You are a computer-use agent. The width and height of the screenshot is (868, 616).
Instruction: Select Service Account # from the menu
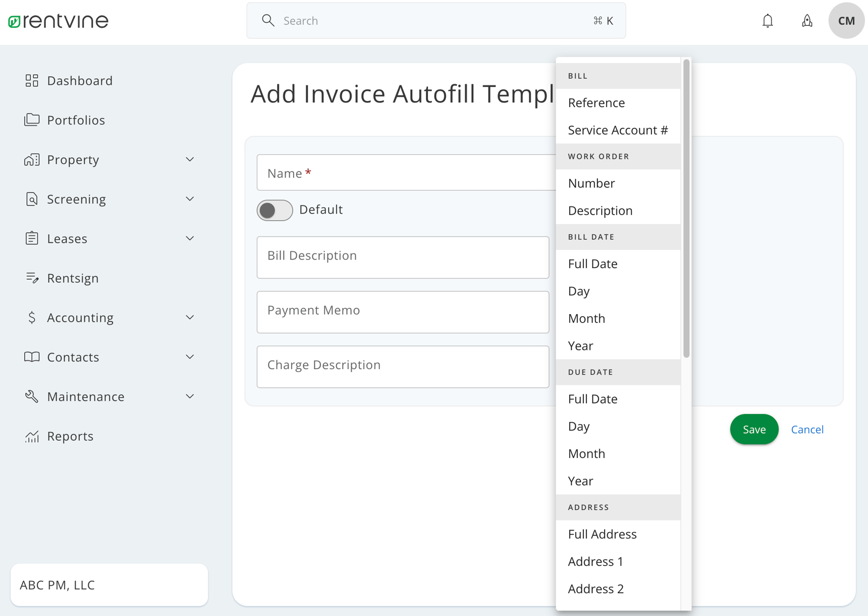point(618,130)
